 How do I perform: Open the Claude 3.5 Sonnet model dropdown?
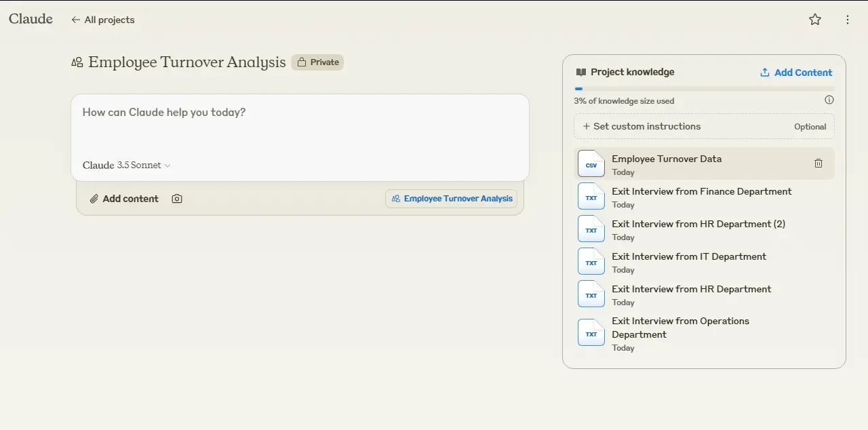coord(127,165)
